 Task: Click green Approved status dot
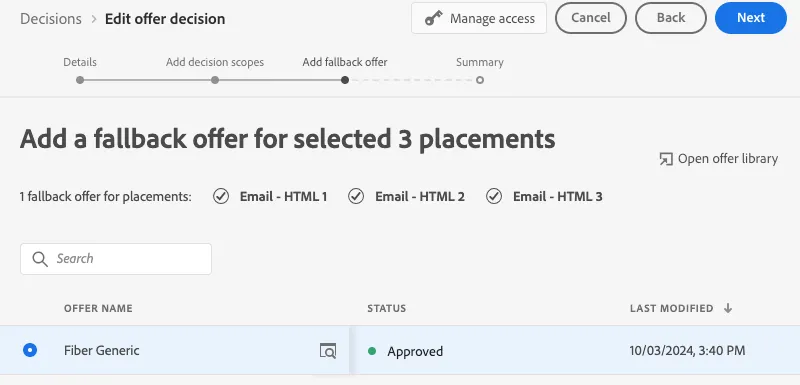[372, 351]
